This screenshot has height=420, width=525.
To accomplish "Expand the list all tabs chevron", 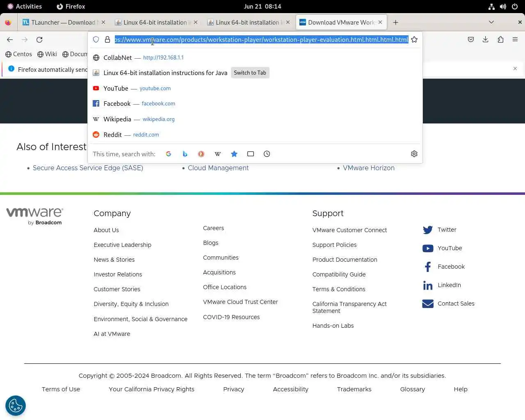I will coord(491,22).
